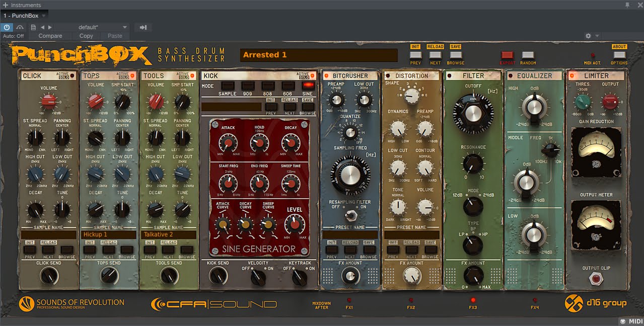Click the CFA Sound logo
Screen dimensions: 644x326
[214, 304]
